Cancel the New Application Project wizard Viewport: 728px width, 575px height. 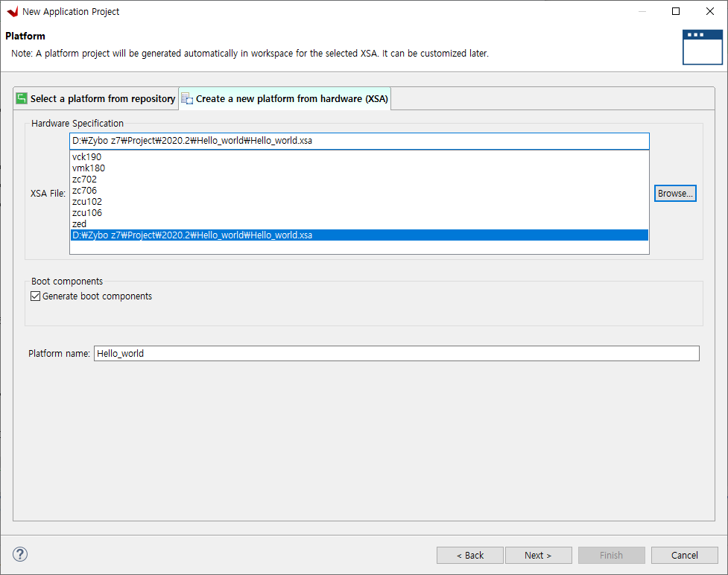tap(684, 555)
